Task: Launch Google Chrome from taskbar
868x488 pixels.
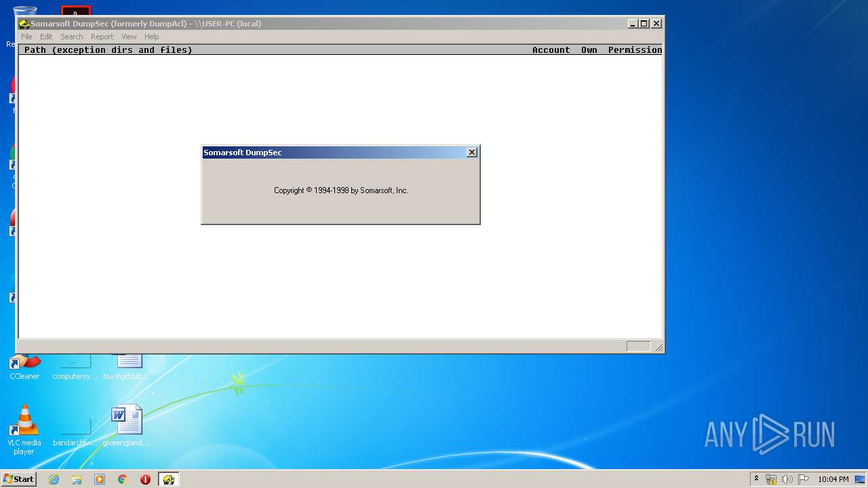Action: [123, 479]
